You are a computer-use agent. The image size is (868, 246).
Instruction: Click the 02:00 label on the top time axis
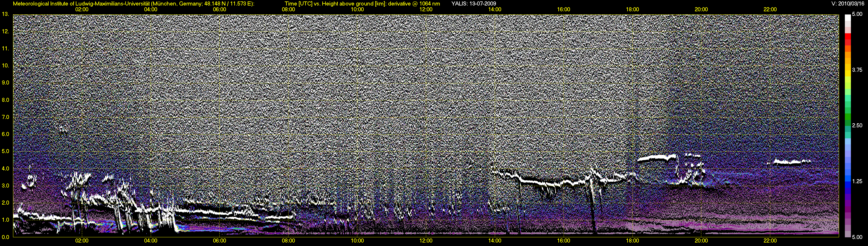pyautogui.click(x=82, y=10)
